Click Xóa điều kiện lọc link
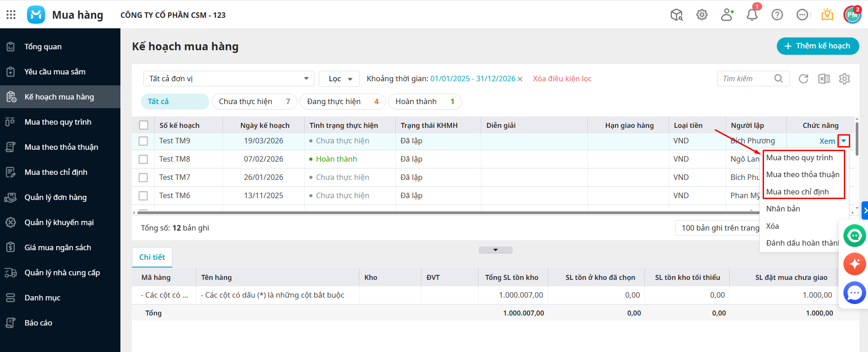 click(562, 79)
